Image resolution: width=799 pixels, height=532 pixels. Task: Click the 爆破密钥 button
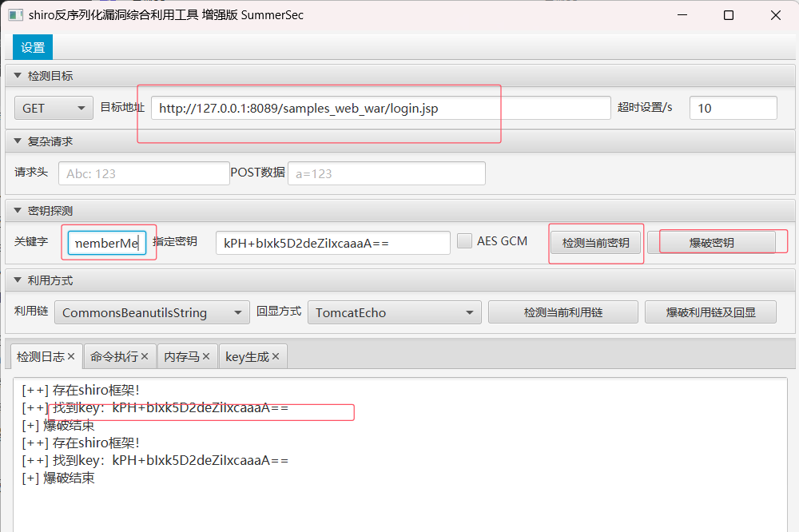tap(711, 243)
